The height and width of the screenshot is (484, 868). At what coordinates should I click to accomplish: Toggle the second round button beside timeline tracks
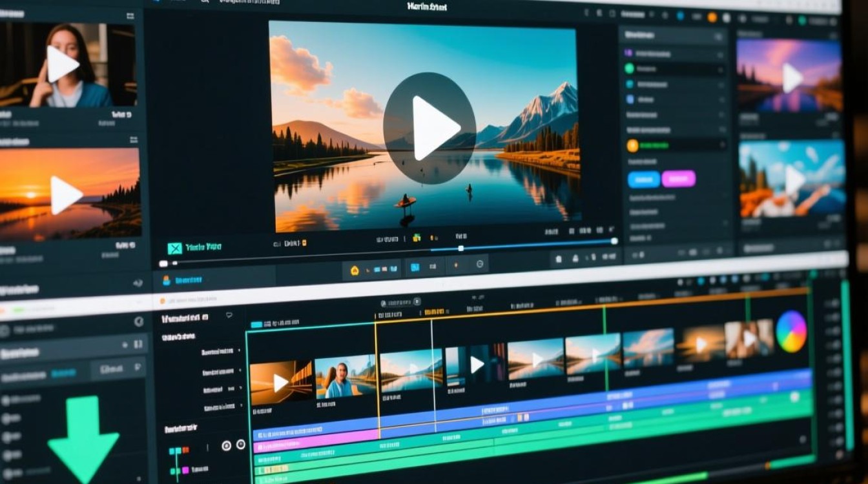[x=240, y=445]
